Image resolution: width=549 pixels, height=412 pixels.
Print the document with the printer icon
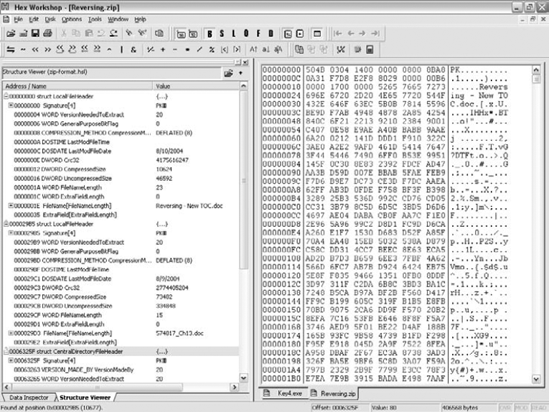coord(48,34)
